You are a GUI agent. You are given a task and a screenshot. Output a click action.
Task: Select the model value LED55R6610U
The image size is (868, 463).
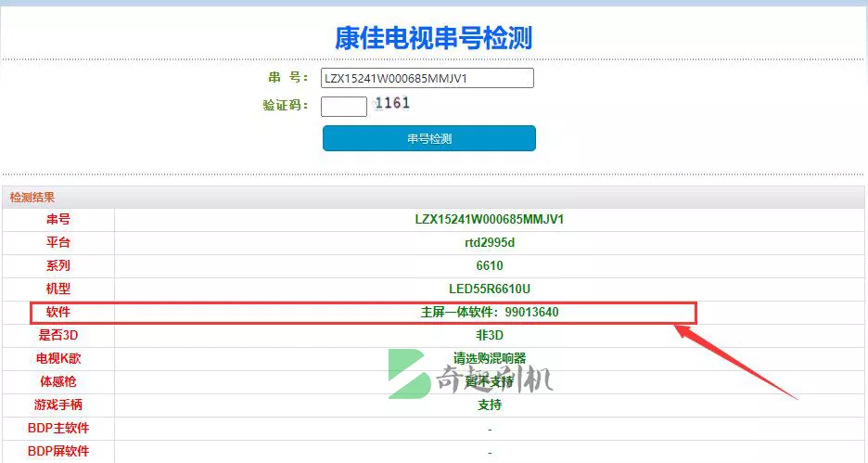coord(490,289)
